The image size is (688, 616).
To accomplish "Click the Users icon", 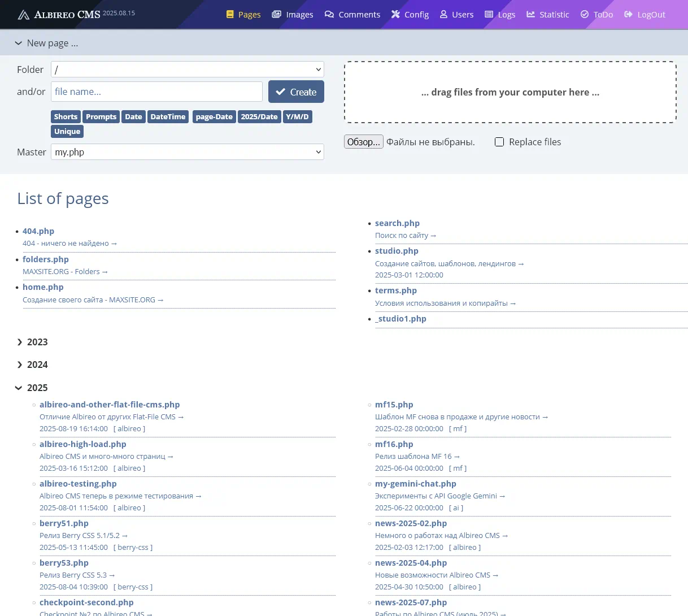I will [x=443, y=15].
